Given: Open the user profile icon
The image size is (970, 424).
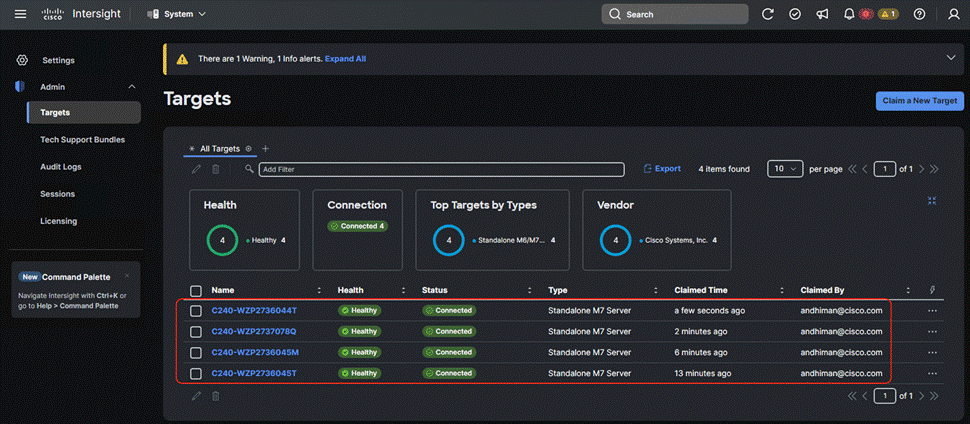Looking at the screenshot, I should (x=953, y=14).
